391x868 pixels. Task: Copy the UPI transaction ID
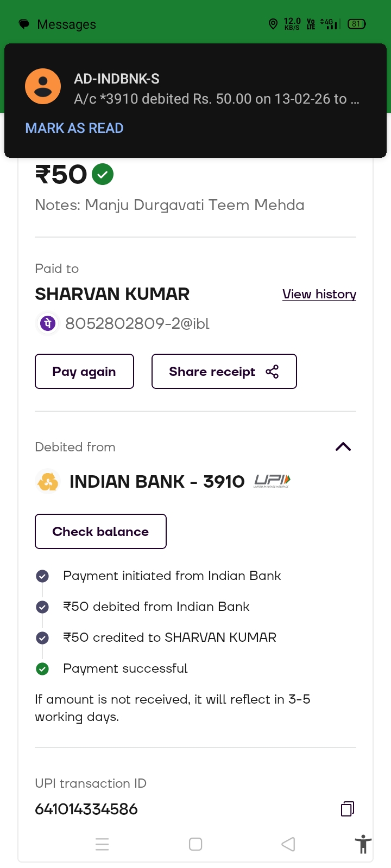tap(347, 809)
